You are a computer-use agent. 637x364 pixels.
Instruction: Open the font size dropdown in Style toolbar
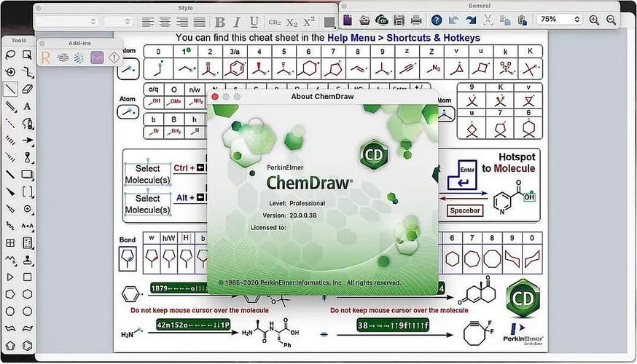pos(119,22)
